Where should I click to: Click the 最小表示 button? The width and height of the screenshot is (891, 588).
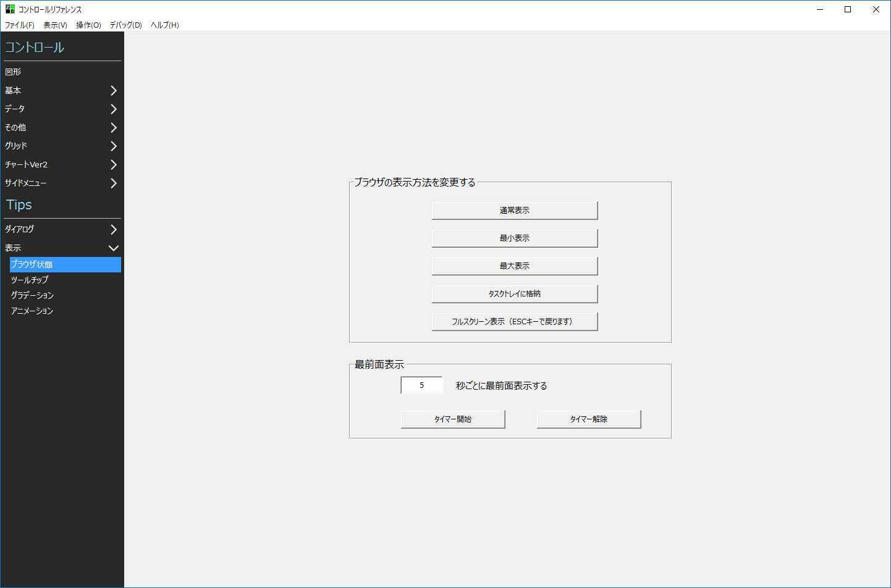point(515,238)
